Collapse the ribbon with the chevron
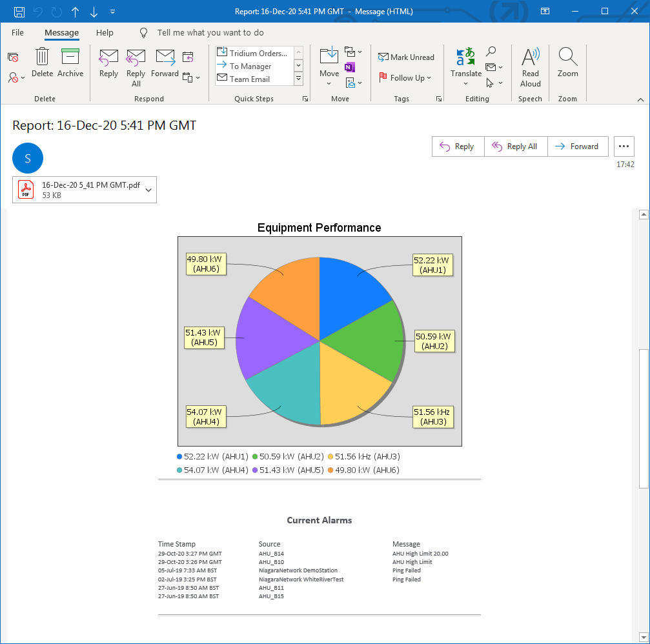Viewport: 650px width, 644px height. coord(640,99)
